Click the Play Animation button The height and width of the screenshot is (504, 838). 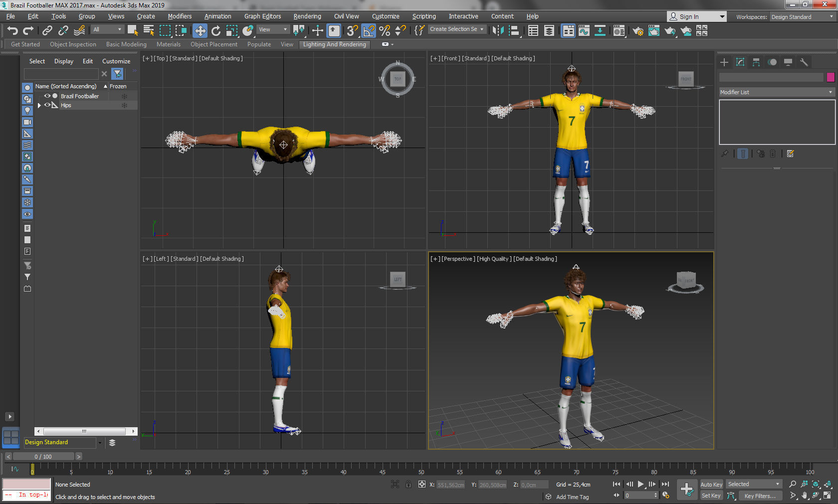(641, 484)
